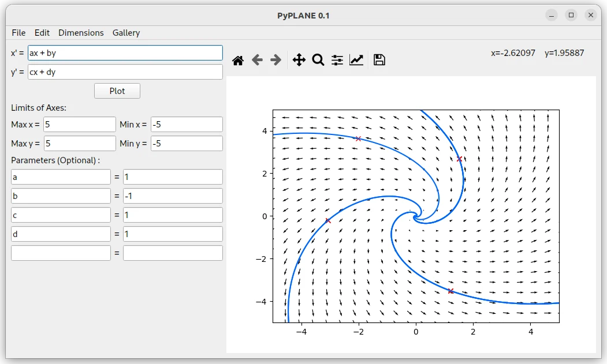Select the Max x value field

[80, 125]
